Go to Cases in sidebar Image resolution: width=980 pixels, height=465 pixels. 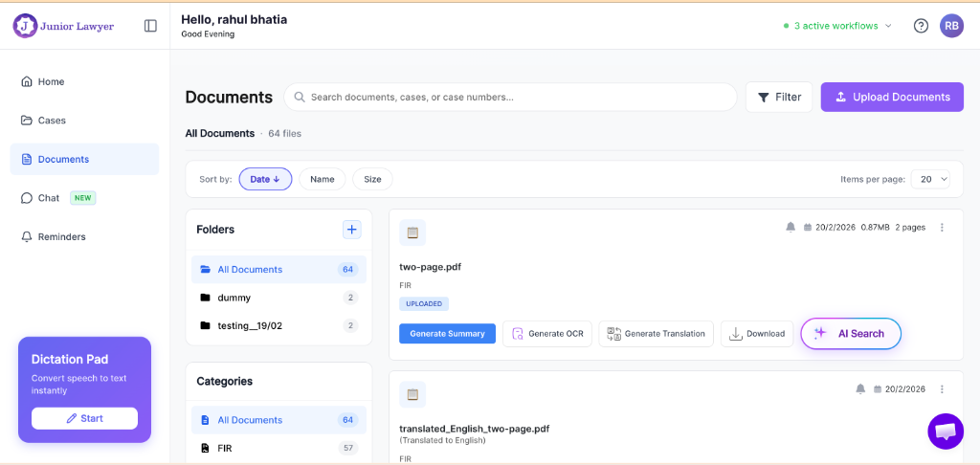(x=52, y=121)
